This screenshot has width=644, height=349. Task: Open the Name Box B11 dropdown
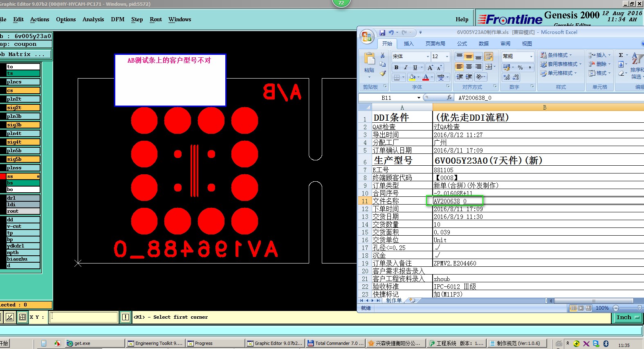pos(419,98)
